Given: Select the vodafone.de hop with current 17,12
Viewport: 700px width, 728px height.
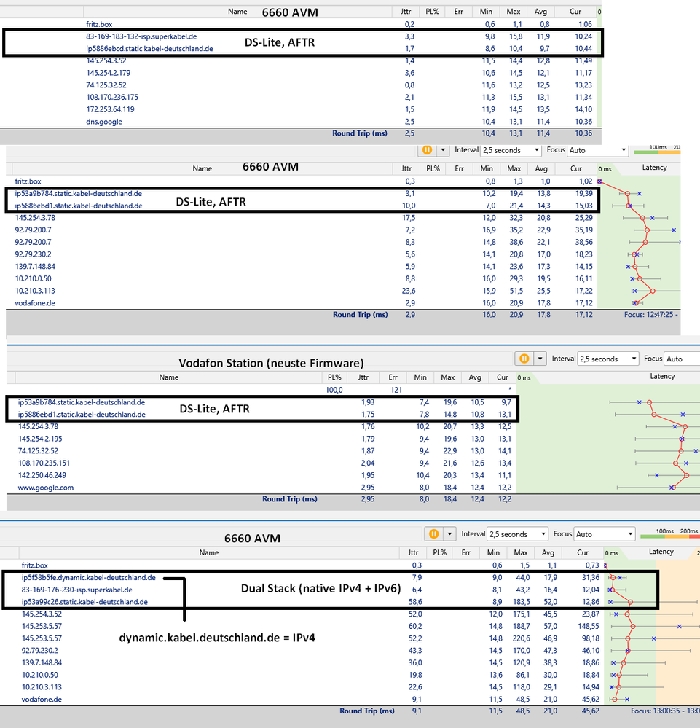Looking at the screenshot, I should click(x=35, y=303).
